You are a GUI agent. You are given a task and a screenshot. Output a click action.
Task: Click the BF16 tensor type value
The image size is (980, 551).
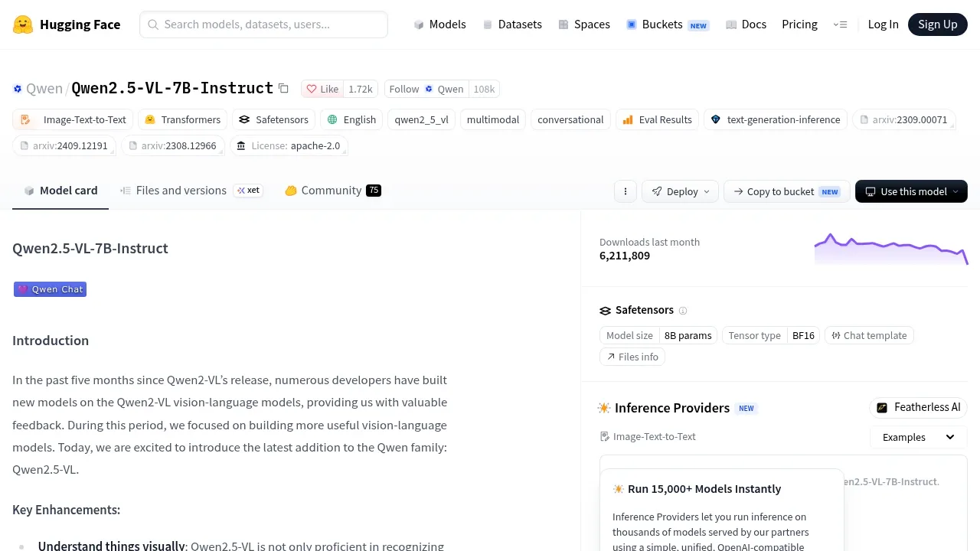803,335
